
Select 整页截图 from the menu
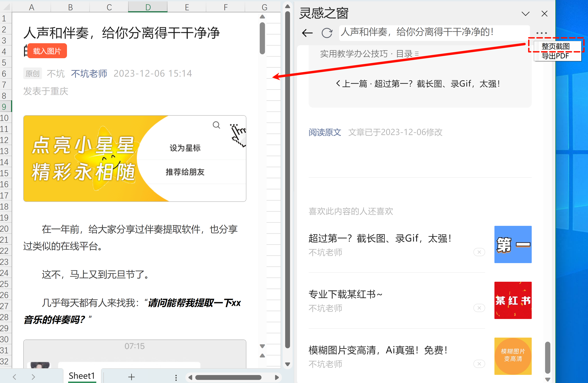[556, 46]
